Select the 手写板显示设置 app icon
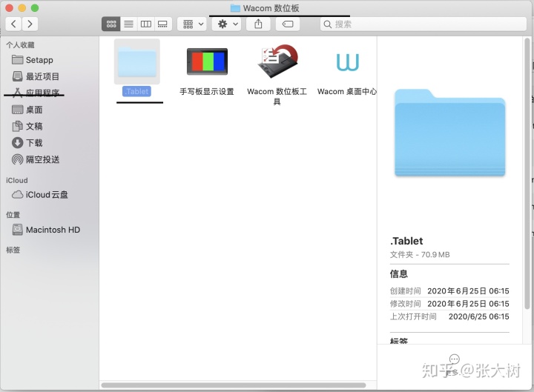 pos(207,62)
